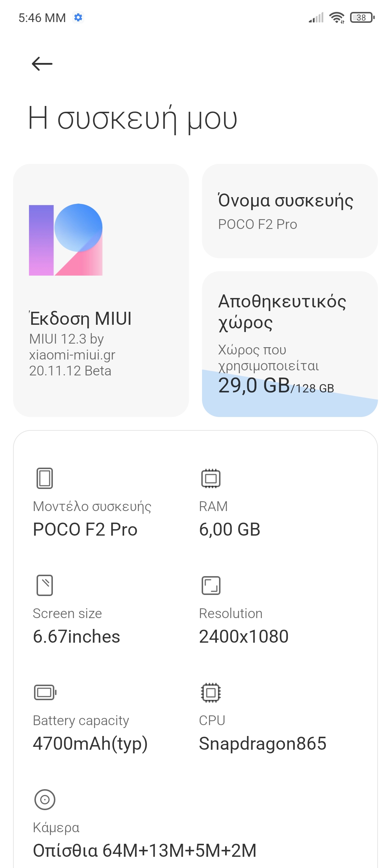Open the Όνομα συσκευής card

click(x=290, y=211)
